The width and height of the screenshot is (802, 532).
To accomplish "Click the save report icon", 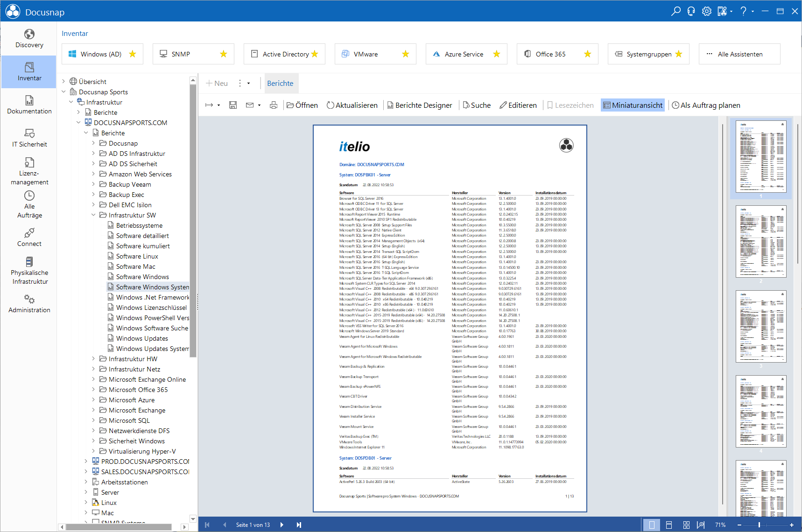I will point(233,105).
